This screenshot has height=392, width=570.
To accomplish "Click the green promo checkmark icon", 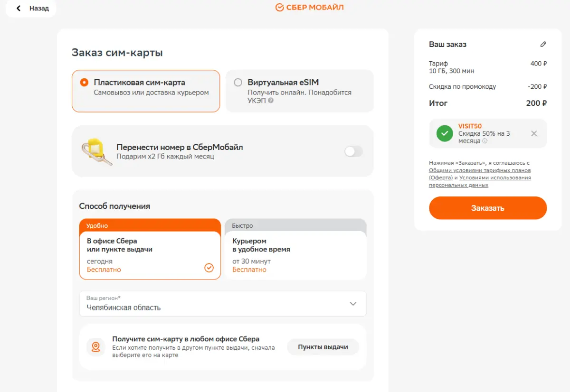I will tap(445, 133).
